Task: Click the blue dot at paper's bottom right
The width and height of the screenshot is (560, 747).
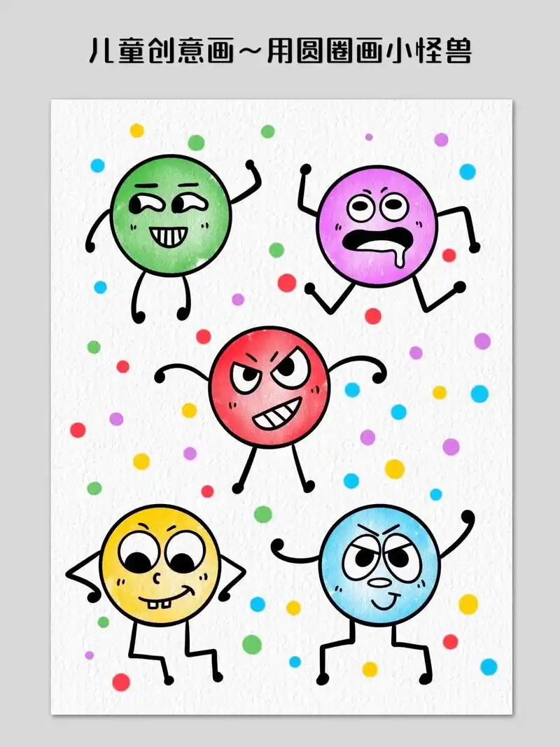Action: coord(488,666)
